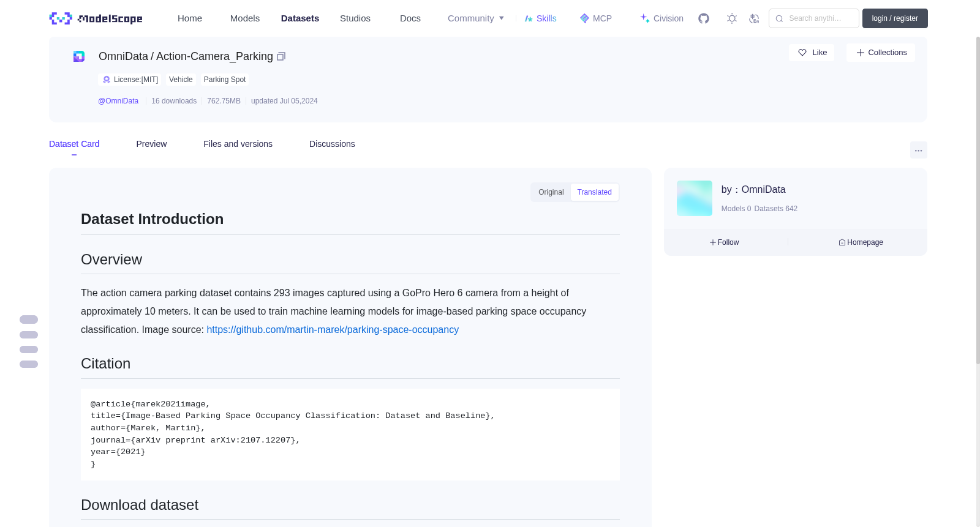The width and height of the screenshot is (980, 527).
Task: Open the OmniData organization name in title
Action: point(123,56)
